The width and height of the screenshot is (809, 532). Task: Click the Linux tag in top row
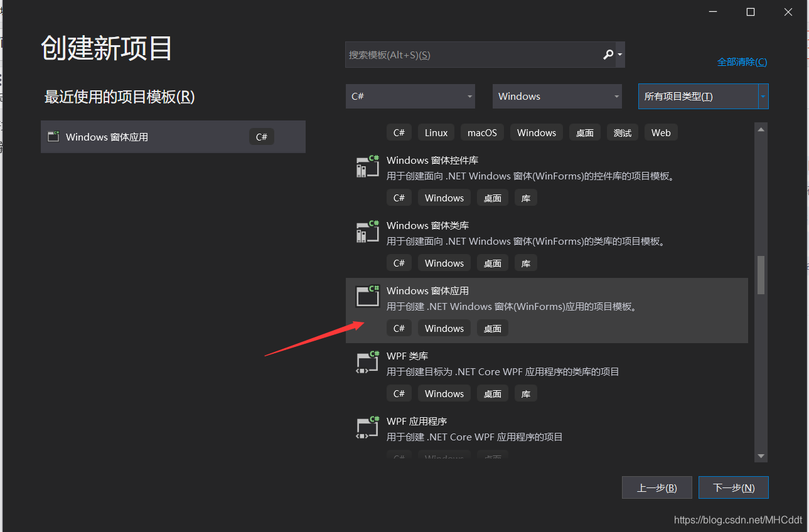[436, 132]
